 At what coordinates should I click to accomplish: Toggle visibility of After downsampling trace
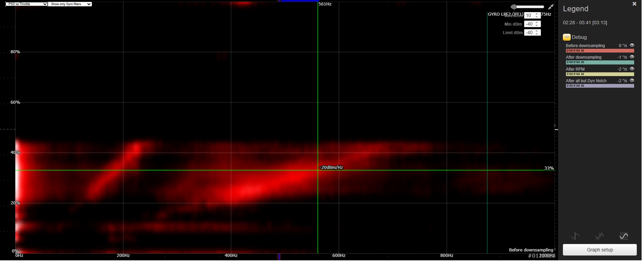[x=632, y=57]
